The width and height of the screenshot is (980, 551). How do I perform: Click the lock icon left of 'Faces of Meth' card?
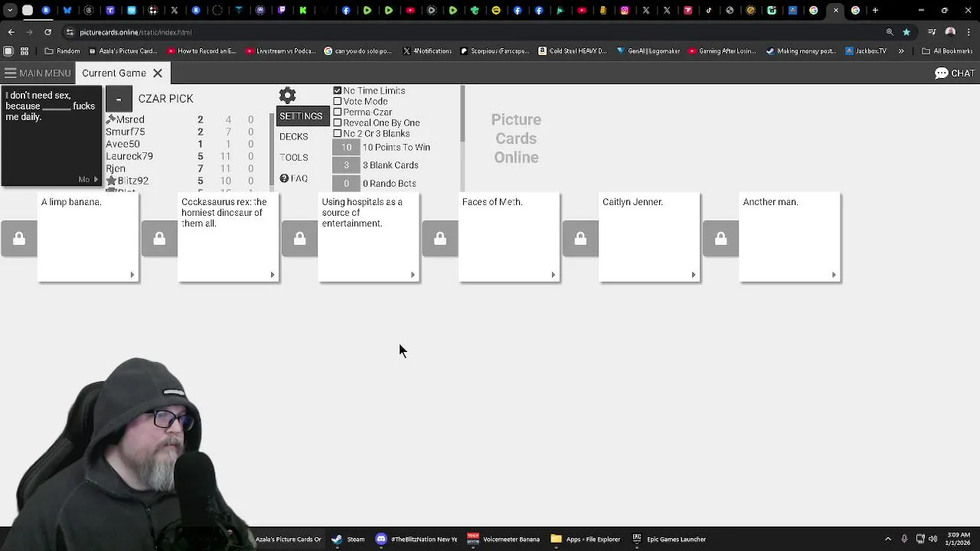click(x=439, y=239)
